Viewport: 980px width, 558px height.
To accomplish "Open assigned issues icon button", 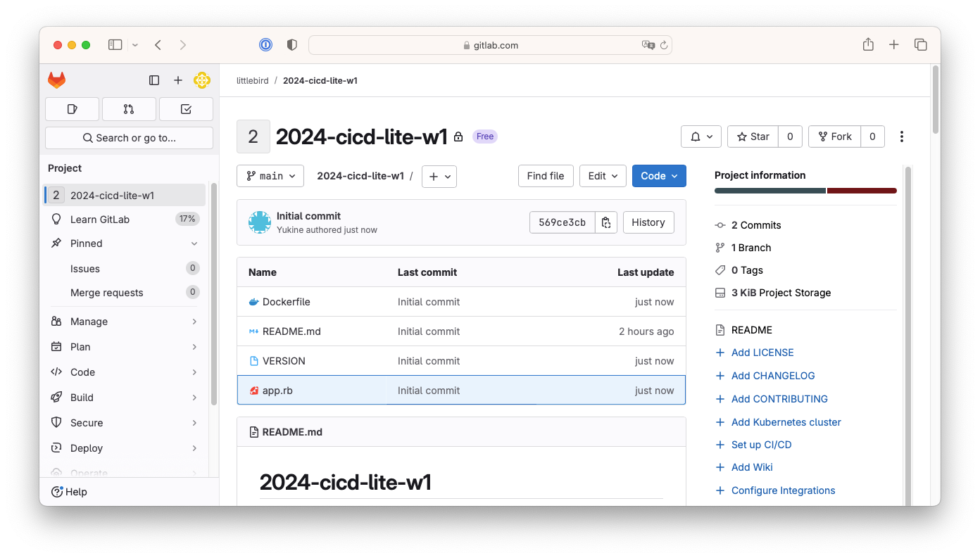I will coord(72,109).
